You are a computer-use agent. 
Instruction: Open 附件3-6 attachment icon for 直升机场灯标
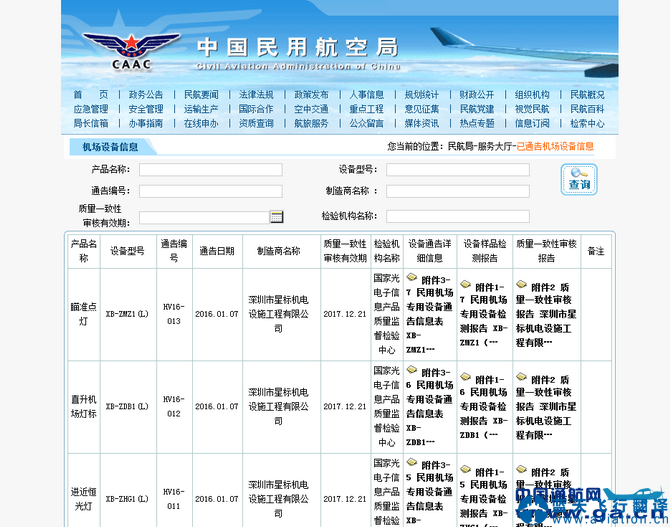tap(411, 372)
